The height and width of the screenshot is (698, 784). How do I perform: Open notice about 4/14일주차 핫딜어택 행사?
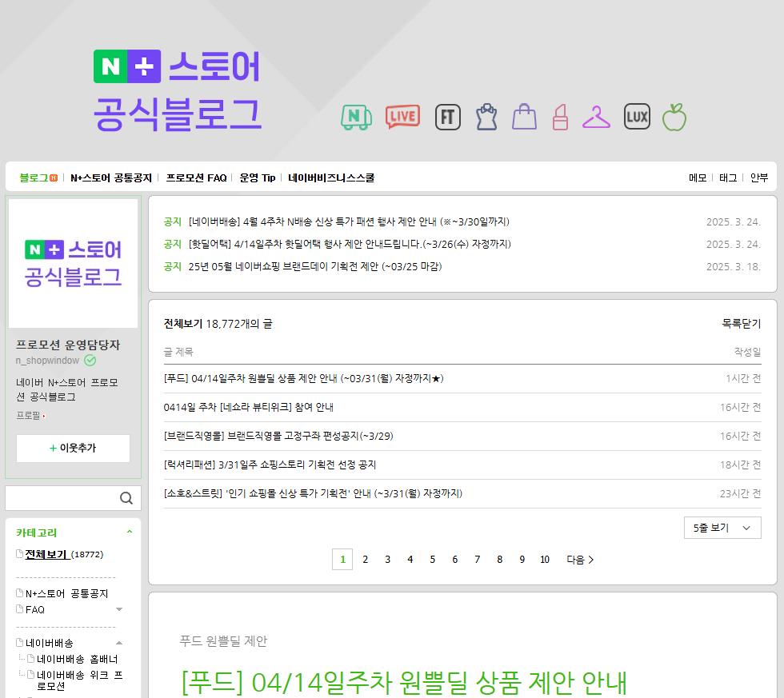click(x=350, y=245)
